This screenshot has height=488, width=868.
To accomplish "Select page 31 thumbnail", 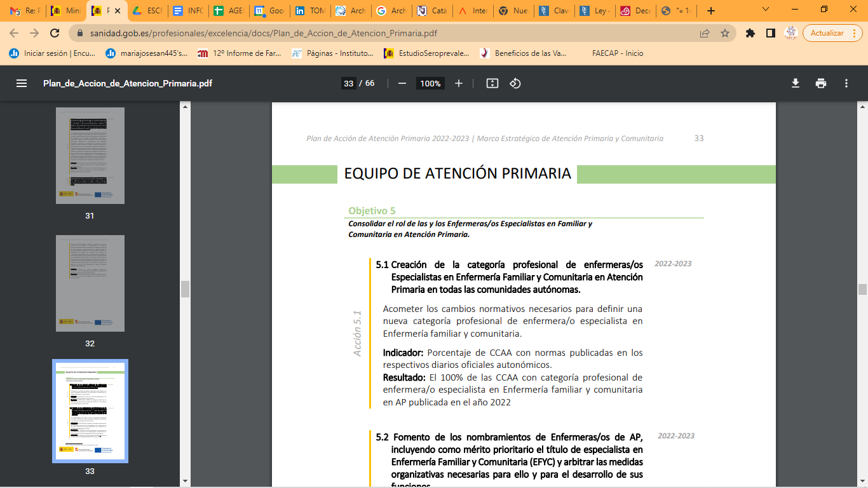I will pos(90,156).
